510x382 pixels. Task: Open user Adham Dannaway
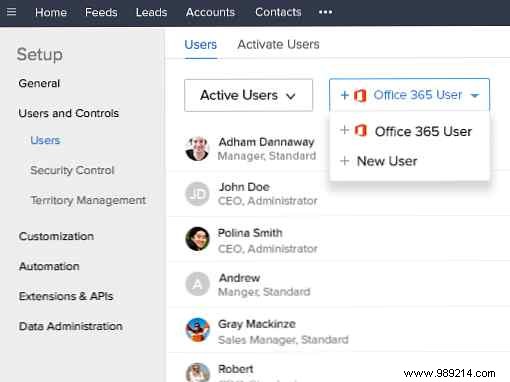[x=266, y=142]
